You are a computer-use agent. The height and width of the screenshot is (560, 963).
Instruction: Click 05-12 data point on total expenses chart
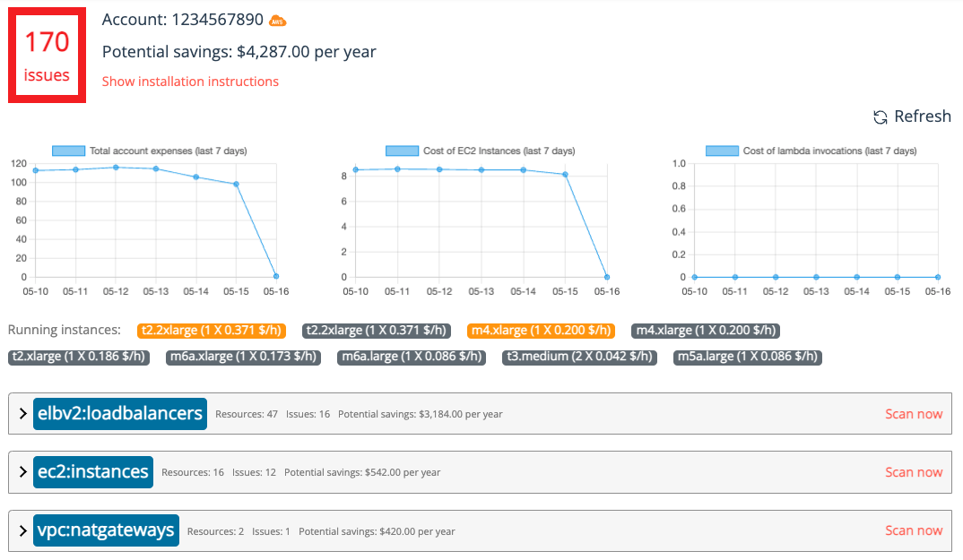[116, 168]
